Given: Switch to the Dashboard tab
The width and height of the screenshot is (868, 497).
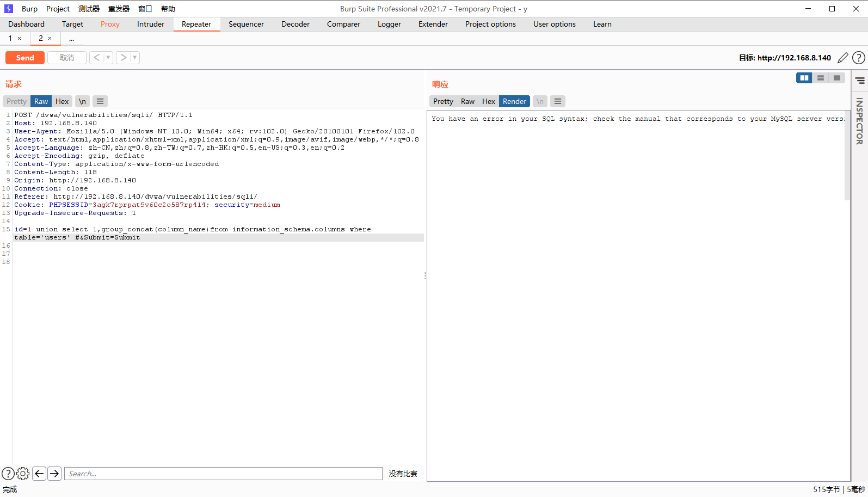Looking at the screenshot, I should [x=27, y=24].
